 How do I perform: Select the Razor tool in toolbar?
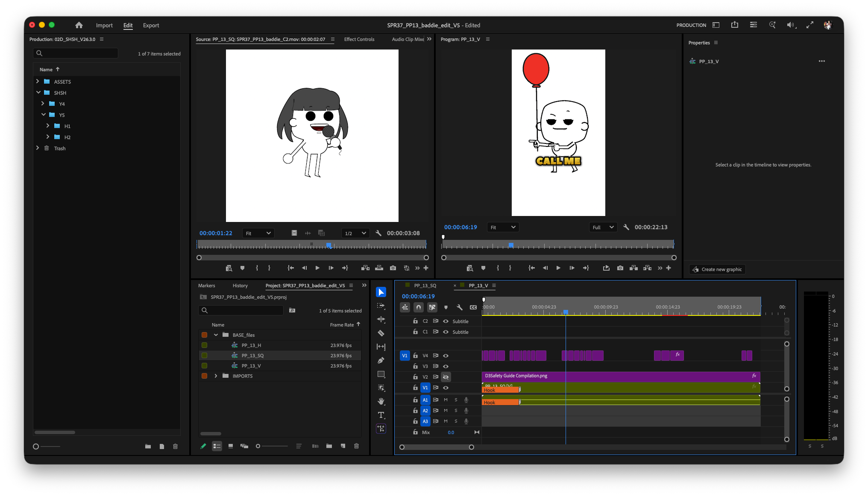coord(381,333)
